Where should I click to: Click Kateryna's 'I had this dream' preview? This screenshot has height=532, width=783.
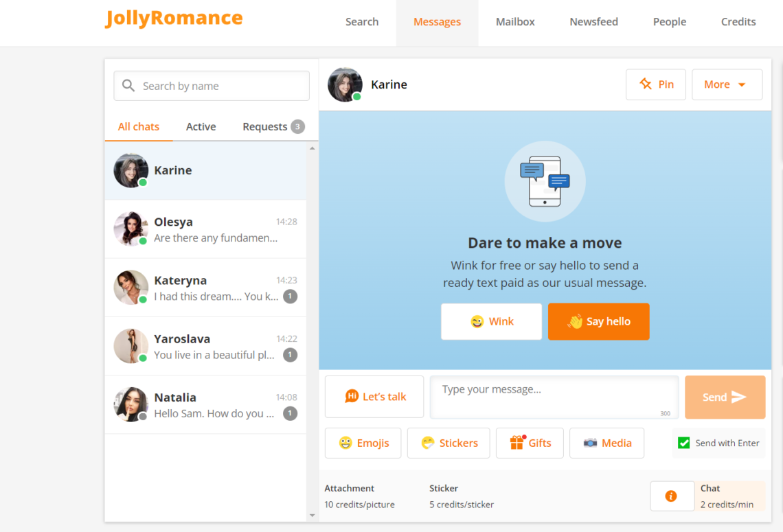(216, 297)
